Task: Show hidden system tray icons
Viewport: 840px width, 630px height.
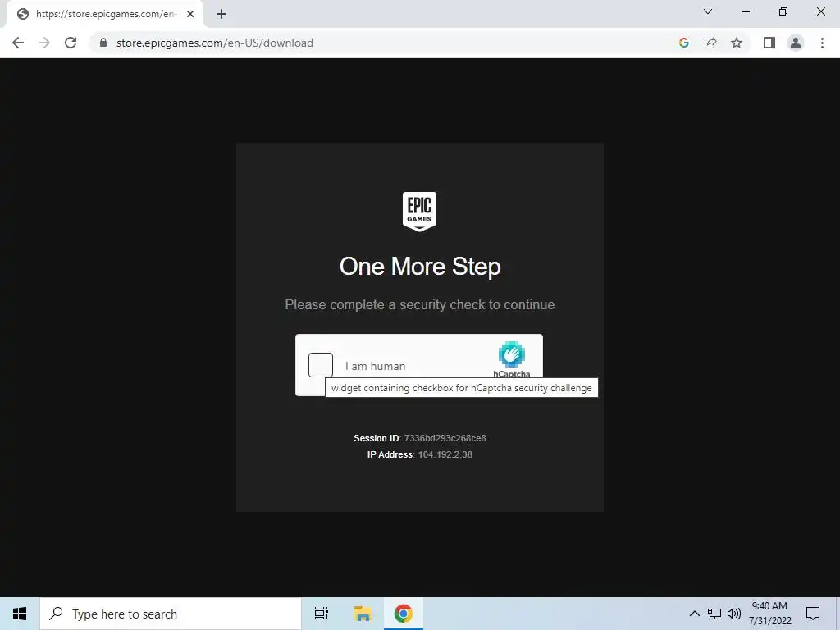Action: click(694, 614)
